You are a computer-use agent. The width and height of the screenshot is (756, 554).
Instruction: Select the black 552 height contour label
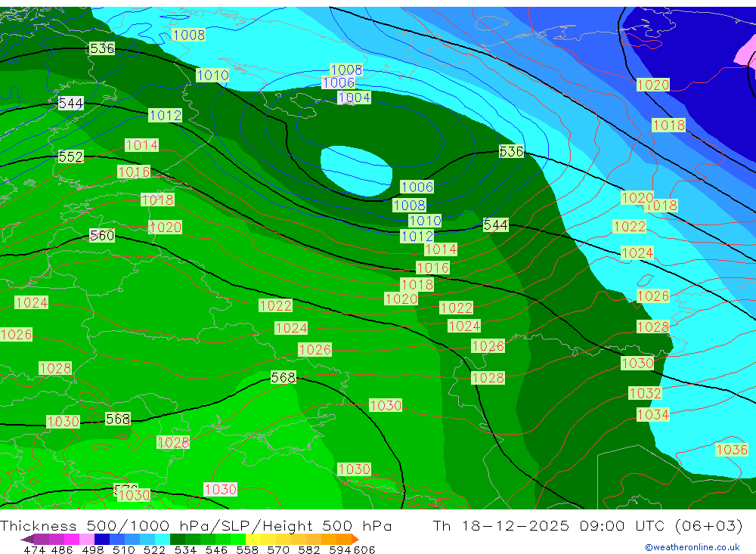[x=71, y=156]
